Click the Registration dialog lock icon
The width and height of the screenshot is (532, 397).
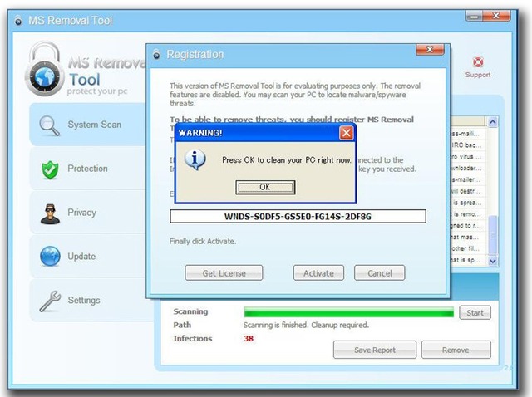156,54
